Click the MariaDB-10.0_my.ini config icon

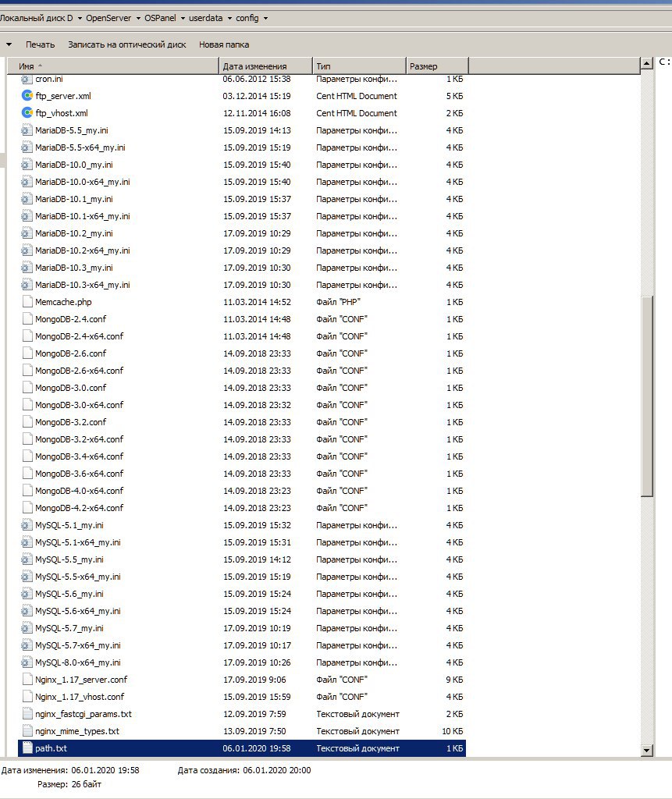(x=27, y=165)
